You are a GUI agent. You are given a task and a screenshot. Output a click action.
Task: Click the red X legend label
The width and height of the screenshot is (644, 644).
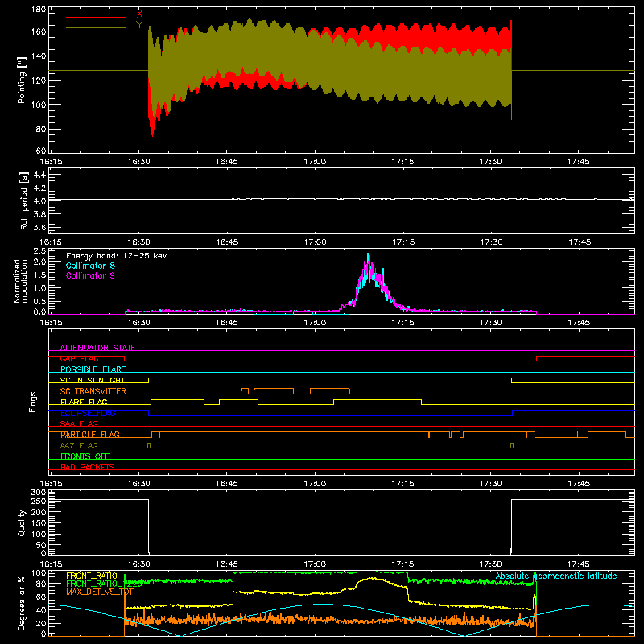coord(139,14)
